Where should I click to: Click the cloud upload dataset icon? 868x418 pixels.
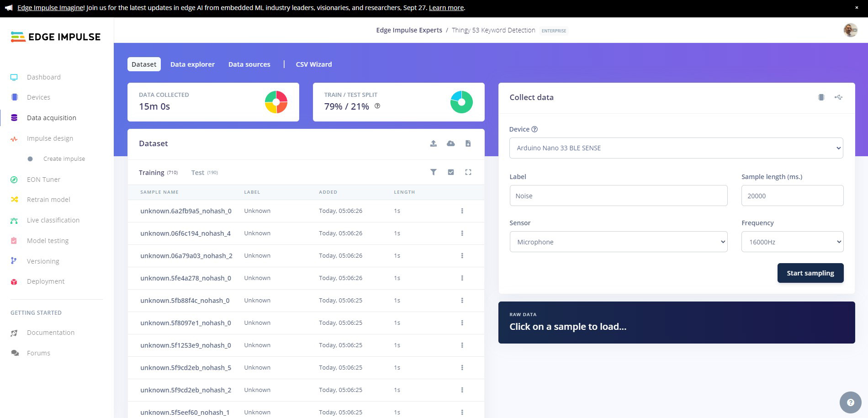[x=451, y=143]
